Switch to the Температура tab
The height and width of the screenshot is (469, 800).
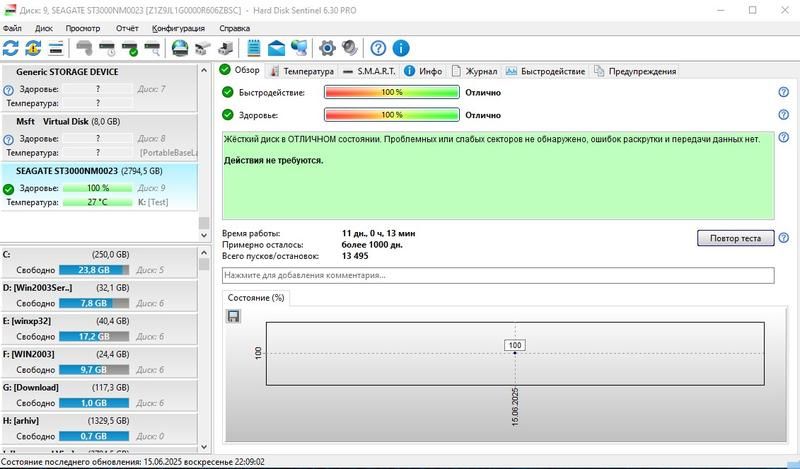(302, 71)
